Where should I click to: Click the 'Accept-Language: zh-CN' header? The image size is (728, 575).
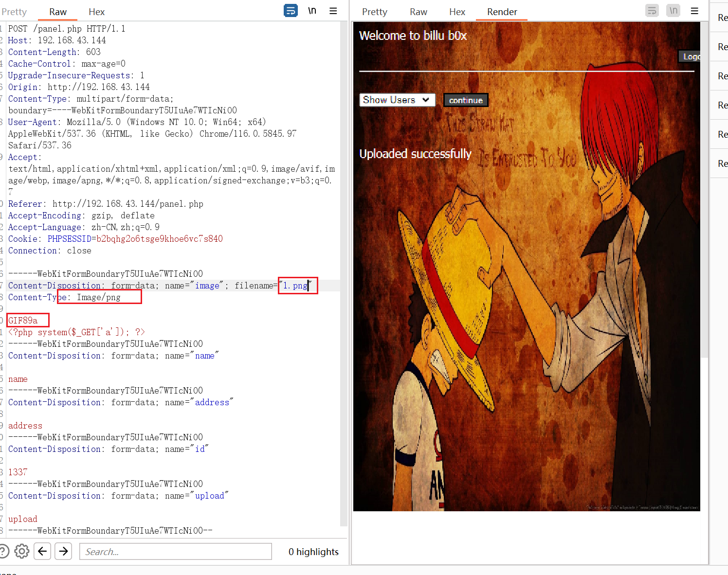(84, 227)
